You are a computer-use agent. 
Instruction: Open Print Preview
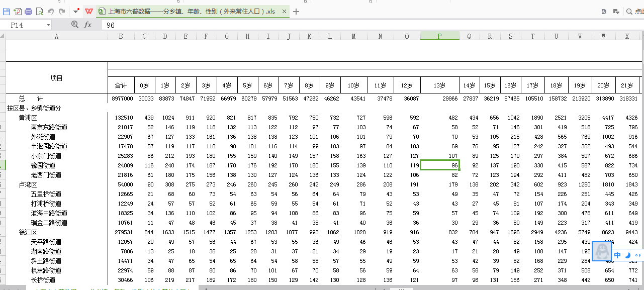tap(39, 12)
